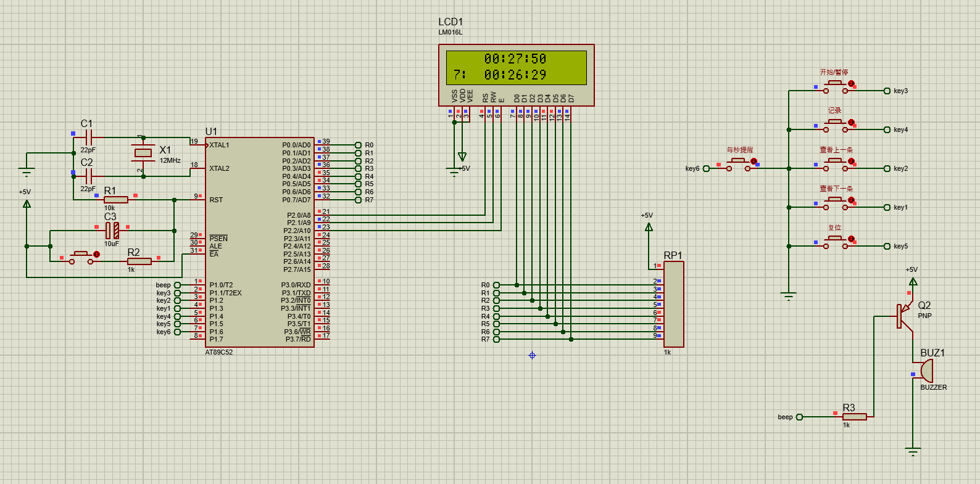Select the RP1 resistor pack
The width and height of the screenshot is (980, 484).
[x=673, y=304]
